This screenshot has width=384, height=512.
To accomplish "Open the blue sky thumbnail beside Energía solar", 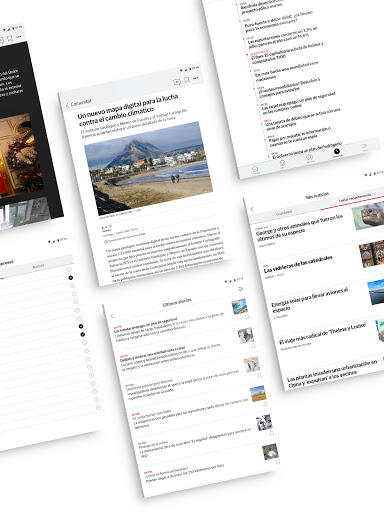I will pyautogui.click(x=376, y=292).
